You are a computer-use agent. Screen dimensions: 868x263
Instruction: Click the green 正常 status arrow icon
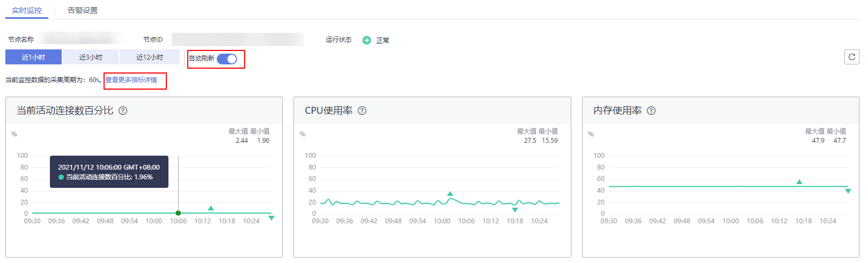coord(366,40)
